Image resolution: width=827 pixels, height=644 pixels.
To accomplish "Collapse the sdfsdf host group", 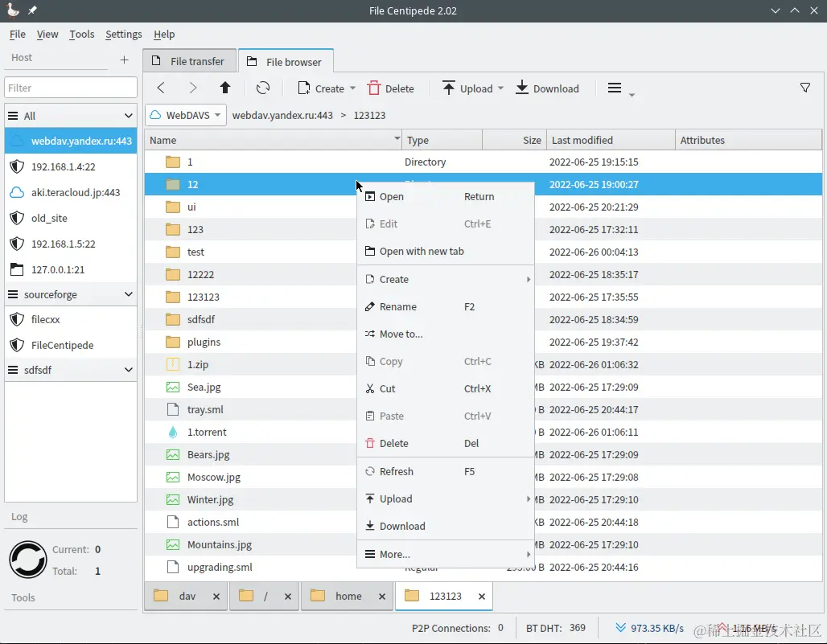I will coord(128,369).
